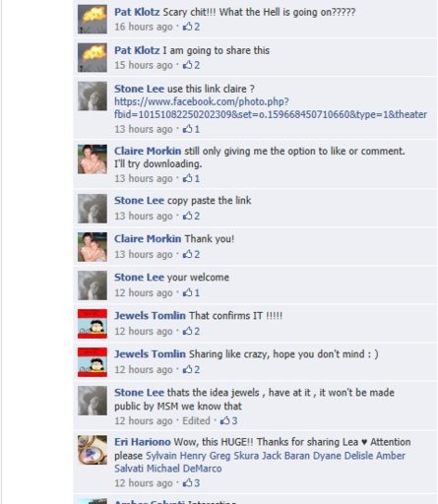Click thumbs-up under 'copy paste the link'
Image resolution: width=438 pixels, height=504 pixels.
tap(187, 216)
